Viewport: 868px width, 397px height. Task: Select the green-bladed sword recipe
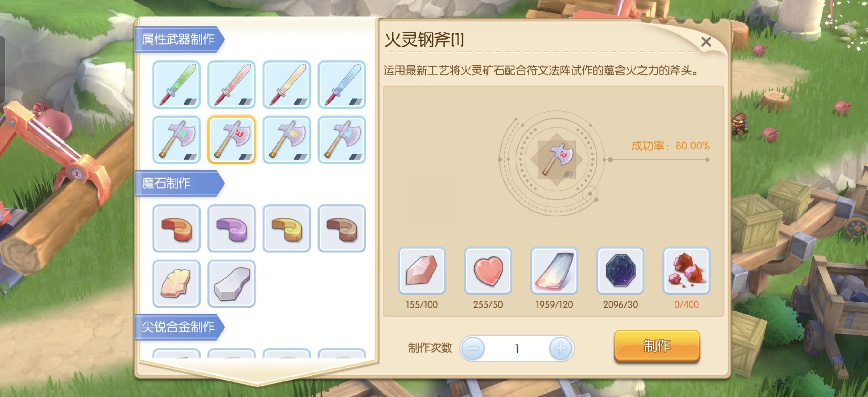click(x=176, y=85)
